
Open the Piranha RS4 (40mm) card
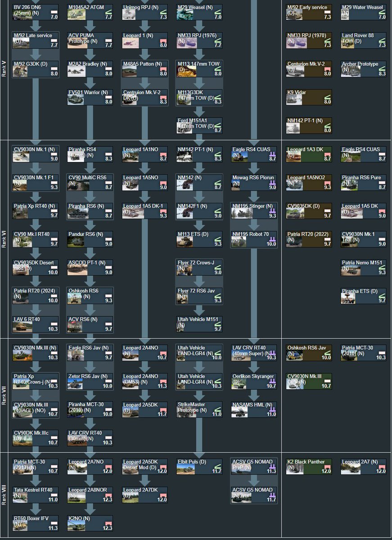tap(90, 153)
